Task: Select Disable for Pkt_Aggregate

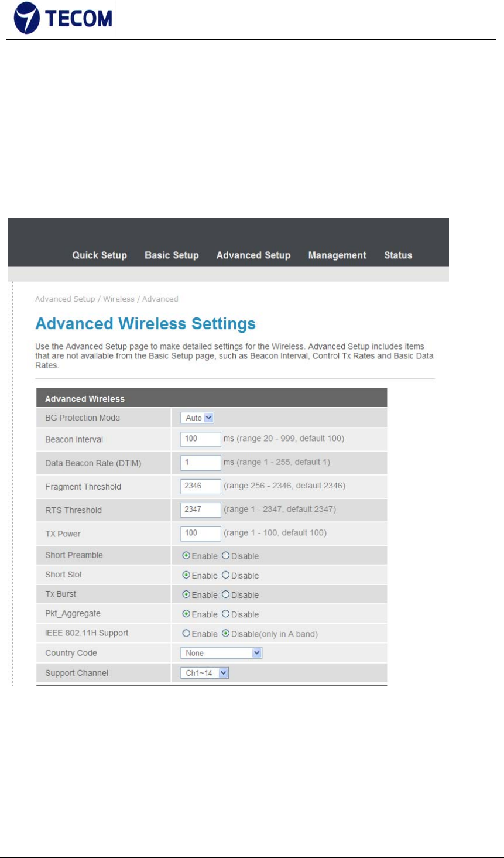Action: point(225,614)
